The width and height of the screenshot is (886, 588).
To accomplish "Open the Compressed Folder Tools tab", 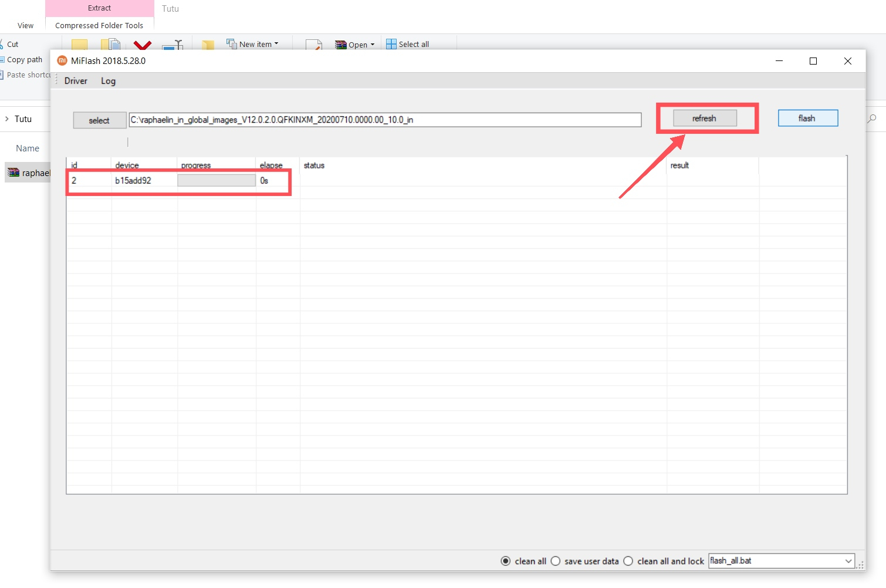I will point(99,25).
